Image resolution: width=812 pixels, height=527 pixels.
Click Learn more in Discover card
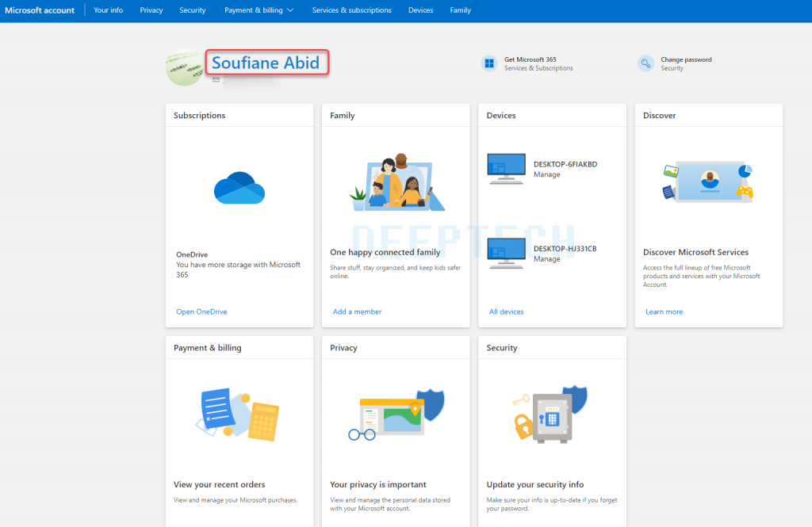664,311
